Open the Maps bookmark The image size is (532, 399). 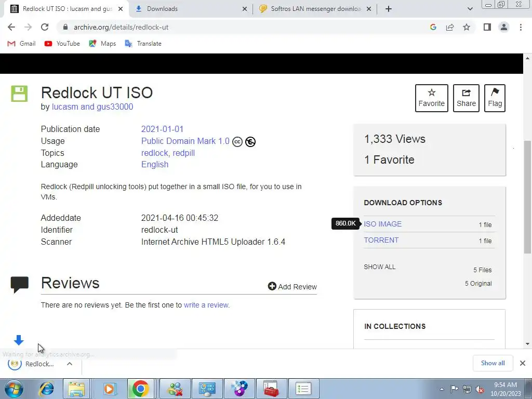(102, 44)
